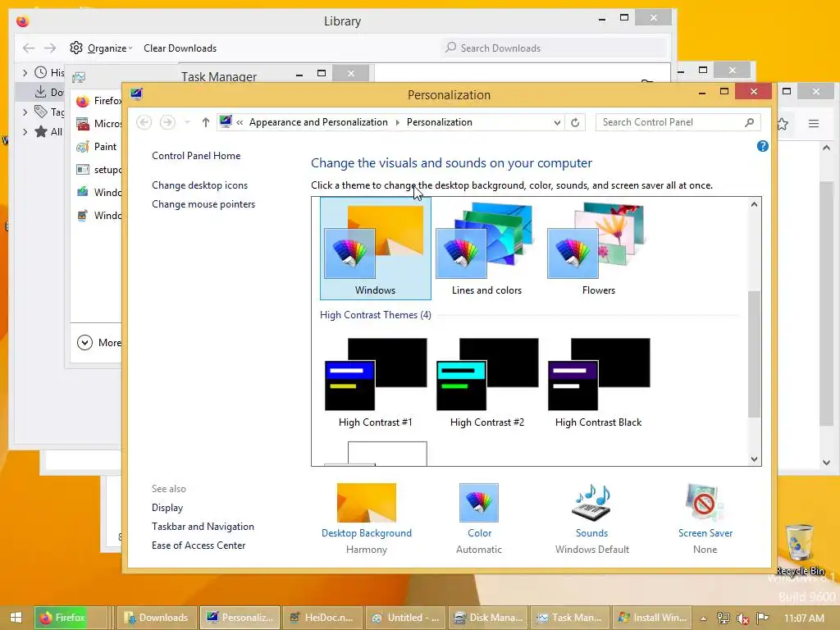Open the Action Center flag icon

coord(763,619)
